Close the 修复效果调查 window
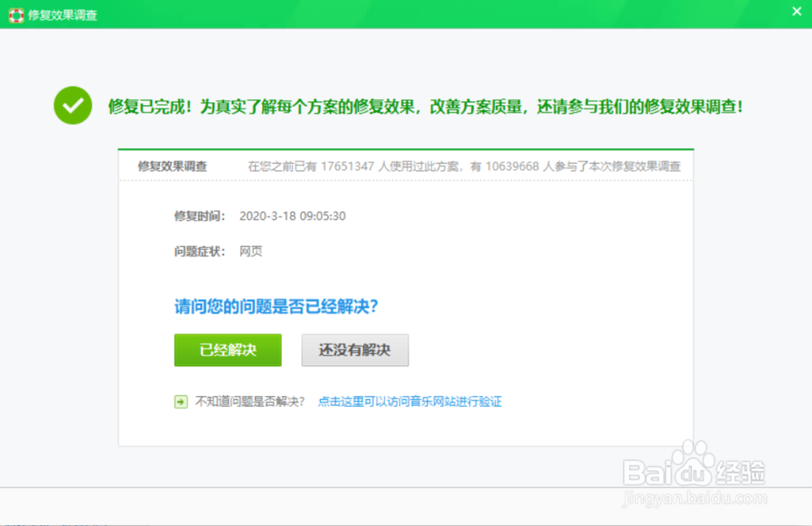 pos(797,11)
